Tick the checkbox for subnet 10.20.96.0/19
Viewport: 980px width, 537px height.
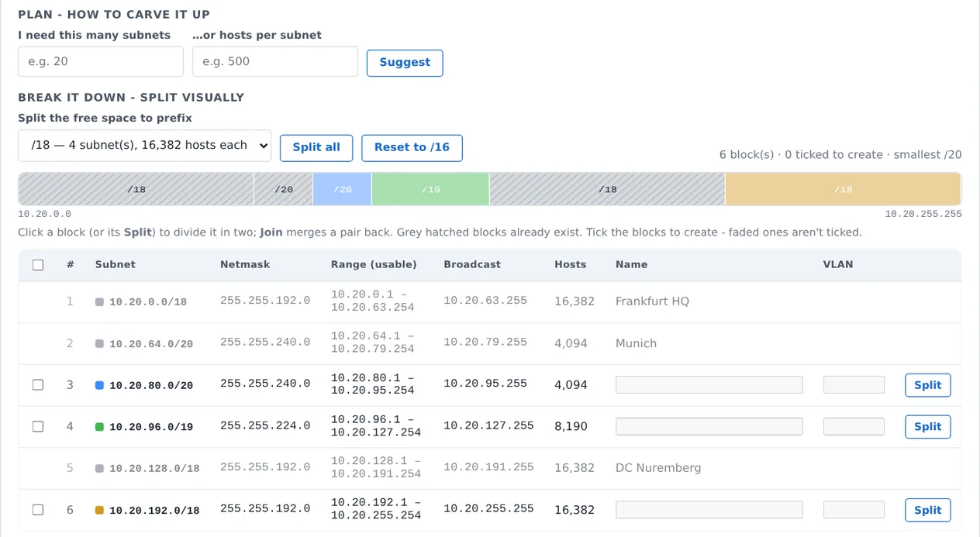click(38, 426)
